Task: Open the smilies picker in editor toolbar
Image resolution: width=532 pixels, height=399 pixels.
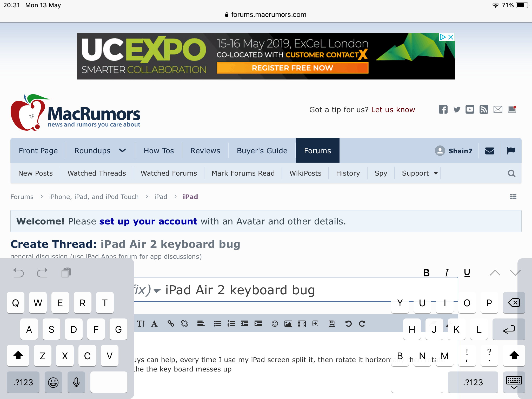Action: point(275,323)
